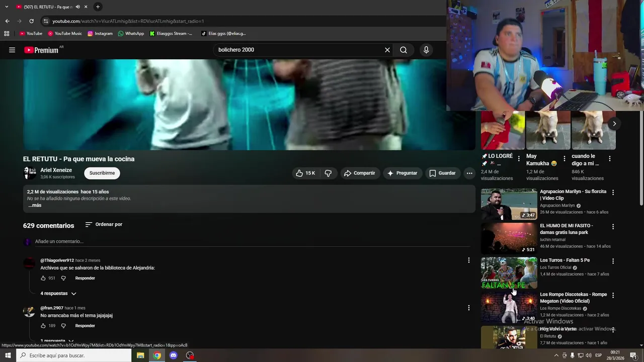Open options for LO LOGRÉ short
This screenshot has height=362, width=644.
tap(519, 158)
